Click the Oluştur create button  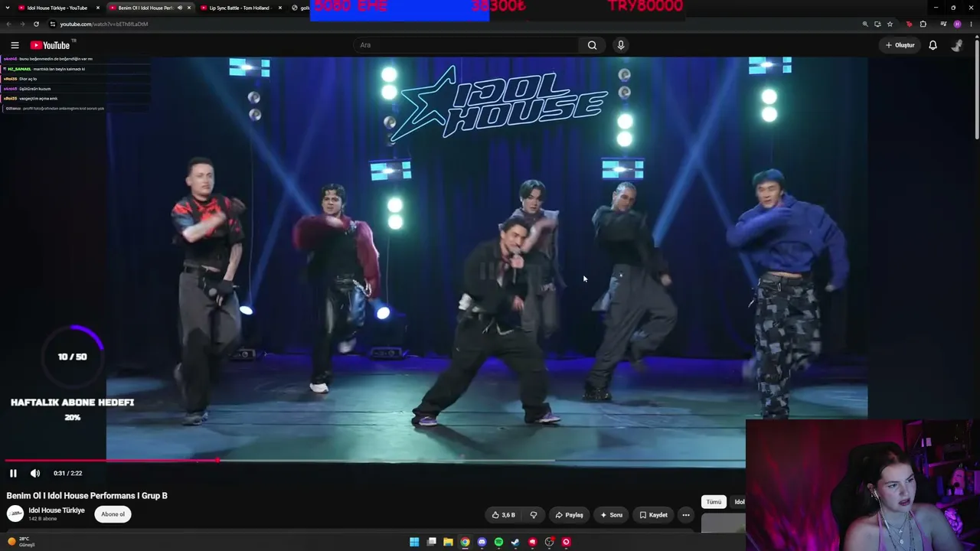(x=900, y=45)
